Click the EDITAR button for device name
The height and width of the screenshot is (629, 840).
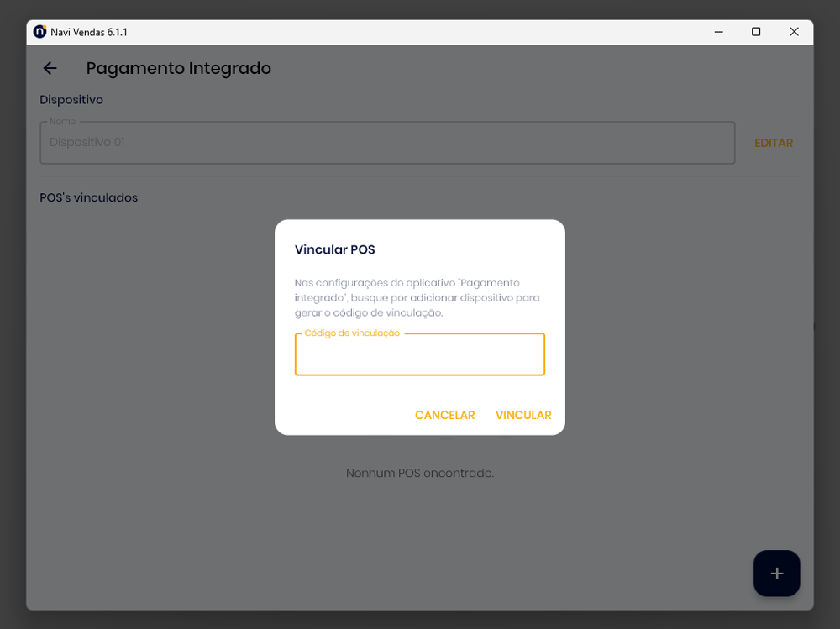click(773, 143)
